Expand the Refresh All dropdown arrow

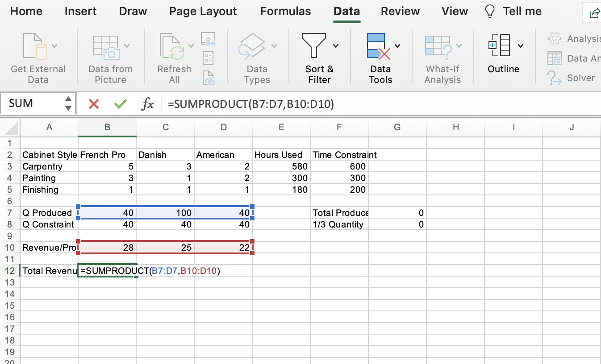[x=191, y=45]
